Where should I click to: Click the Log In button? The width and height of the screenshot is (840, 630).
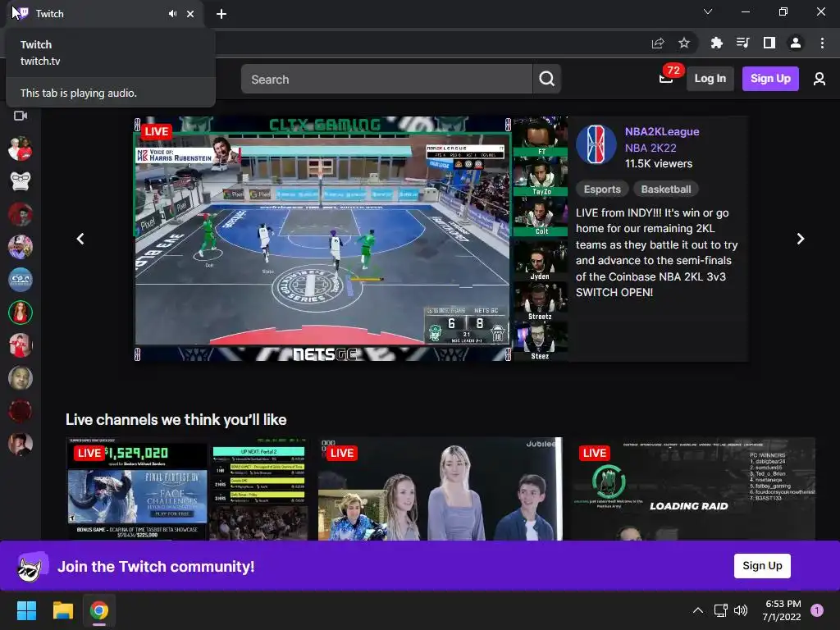tap(710, 79)
